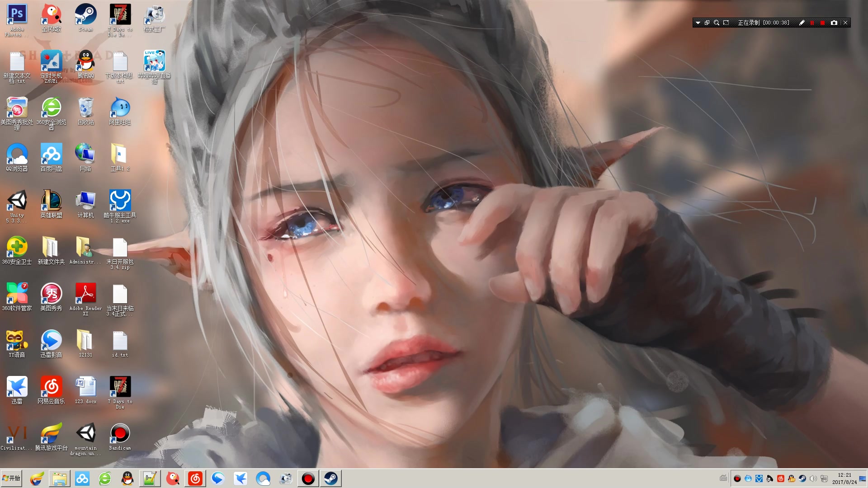Click the overlapping windows icon in recorder bar
This screenshot has height=488, width=868.
tap(707, 23)
